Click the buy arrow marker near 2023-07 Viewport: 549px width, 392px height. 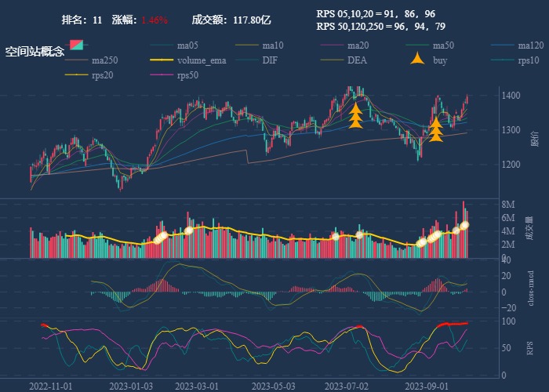coord(355,115)
